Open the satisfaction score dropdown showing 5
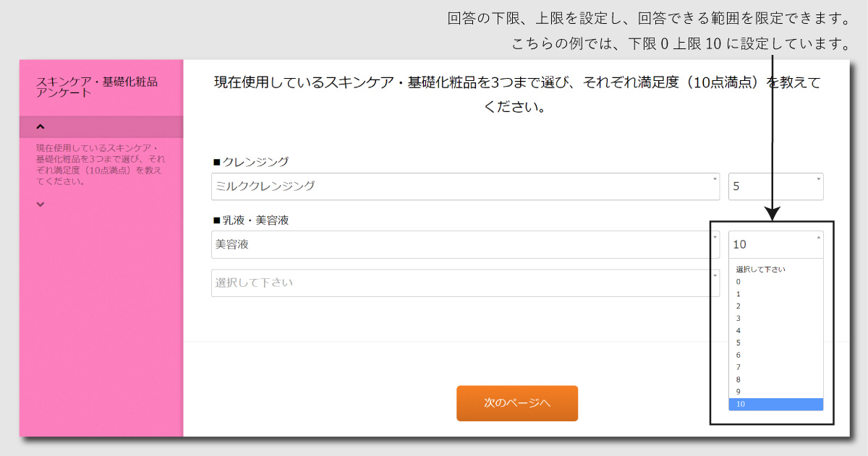Viewport: 868px width, 456px height. 775,186
